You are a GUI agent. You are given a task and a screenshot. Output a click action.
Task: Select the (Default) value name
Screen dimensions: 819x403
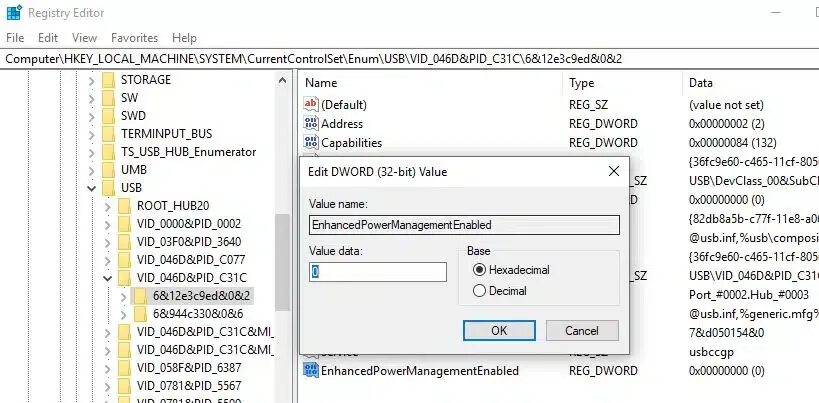[344, 104]
